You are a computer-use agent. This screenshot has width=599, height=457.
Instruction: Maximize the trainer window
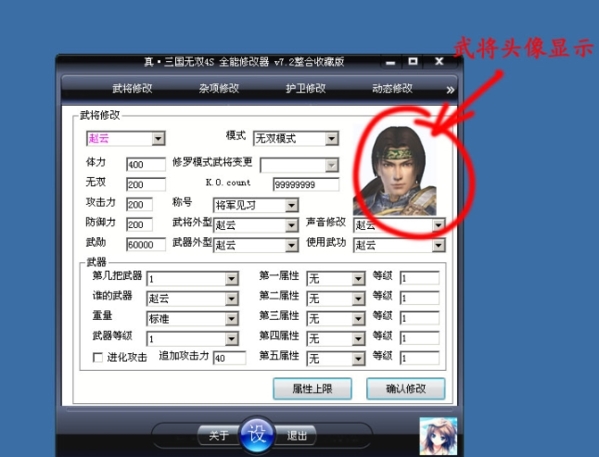point(413,61)
